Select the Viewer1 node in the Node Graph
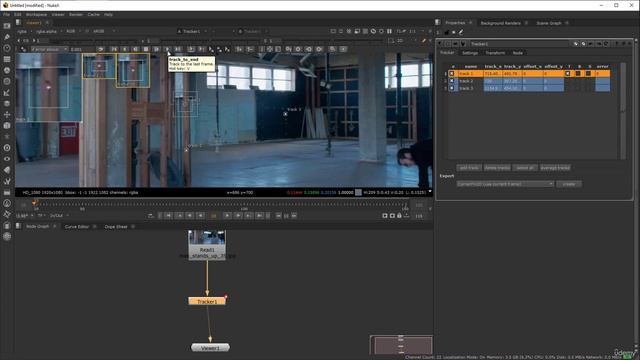640x360 pixels. click(x=210, y=348)
